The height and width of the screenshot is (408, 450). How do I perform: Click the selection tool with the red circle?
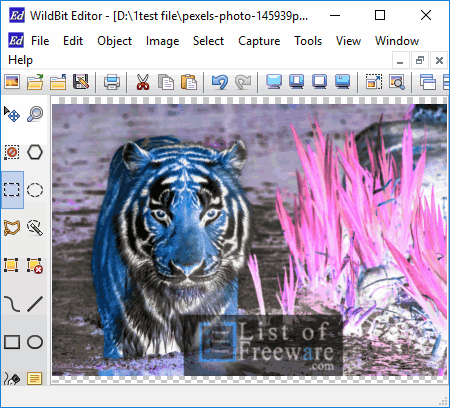pyautogui.click(x=12, y=152)
